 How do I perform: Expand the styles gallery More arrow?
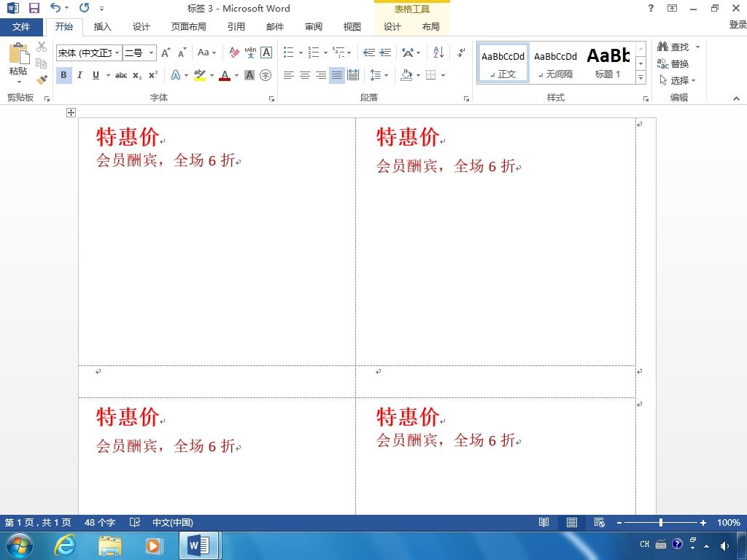coord(640,77)
